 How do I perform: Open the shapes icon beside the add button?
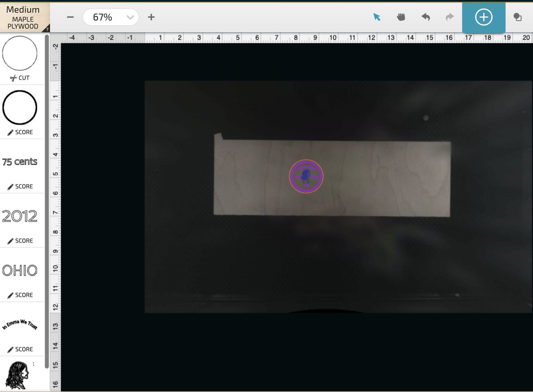pos(518,17)
